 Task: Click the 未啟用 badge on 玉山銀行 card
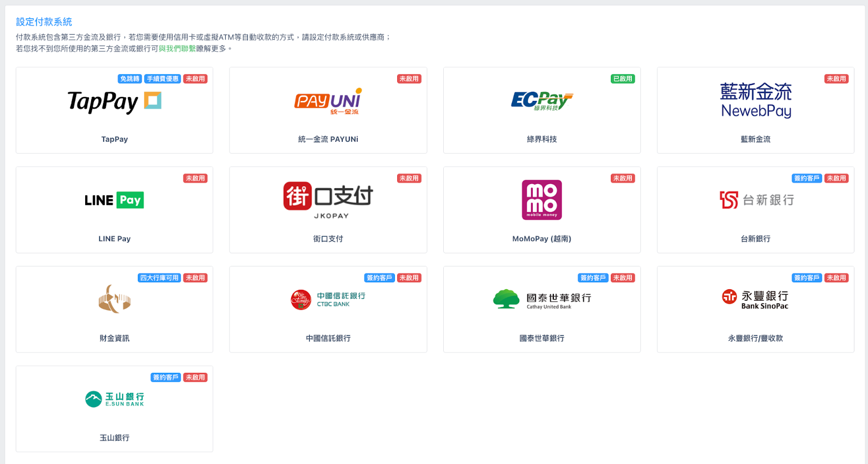pyautogui.click(x=195, y=377)
